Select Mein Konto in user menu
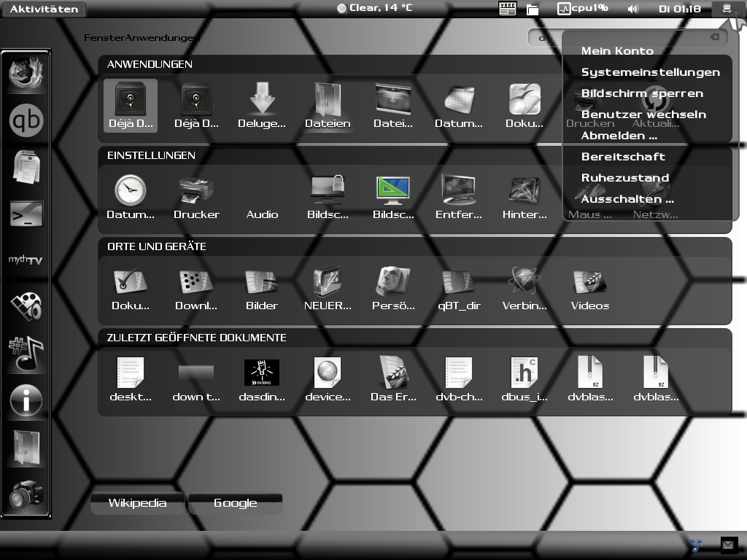The image size is (747, 560). (x=617, y=51)
